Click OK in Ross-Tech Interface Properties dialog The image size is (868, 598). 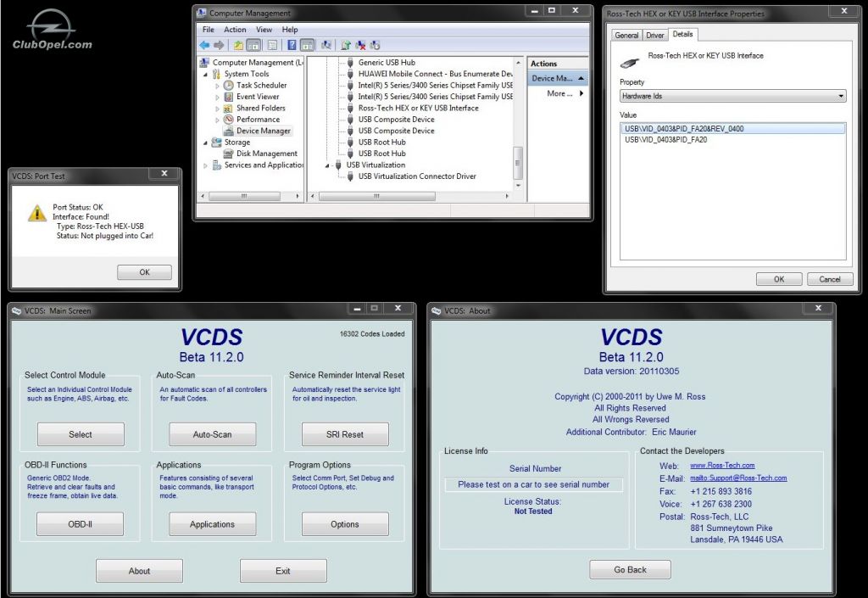[779, 279]
